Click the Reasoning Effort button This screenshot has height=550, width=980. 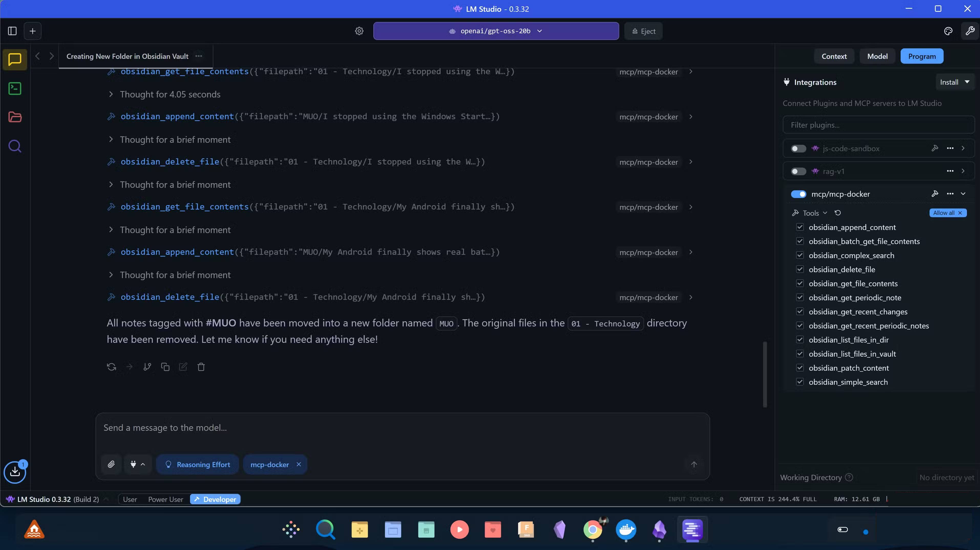point(197,464)
